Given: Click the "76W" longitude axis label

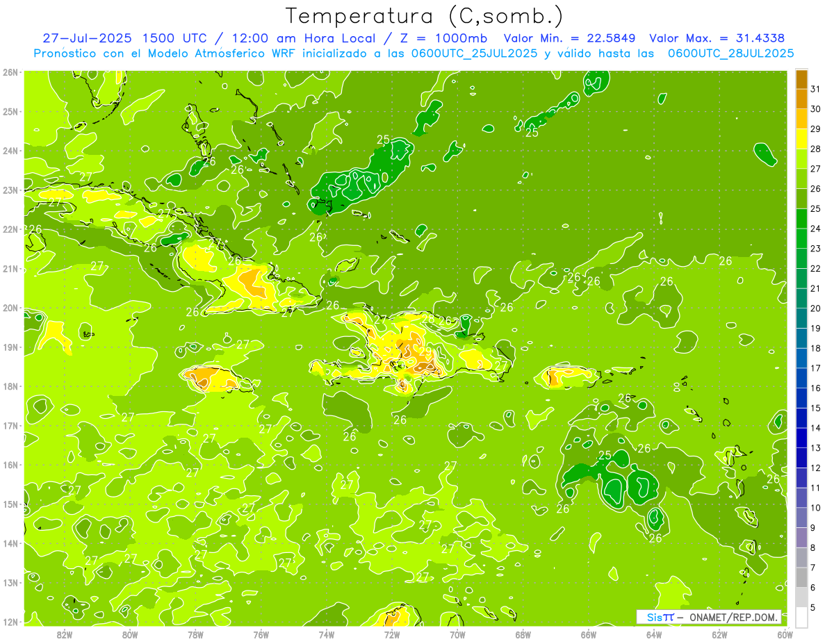Looking at the screenshot, I should pos(261,634).
